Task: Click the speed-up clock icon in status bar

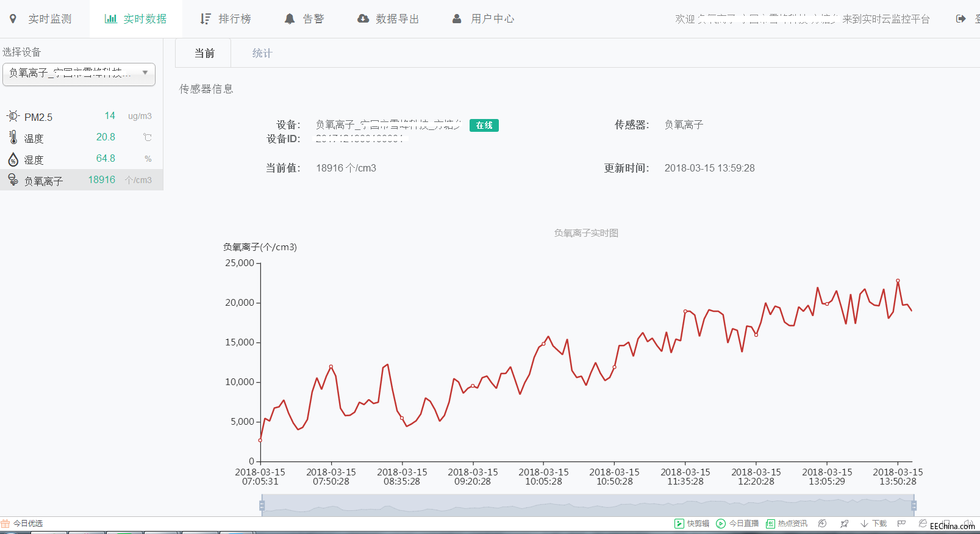Action: (822, 524)
